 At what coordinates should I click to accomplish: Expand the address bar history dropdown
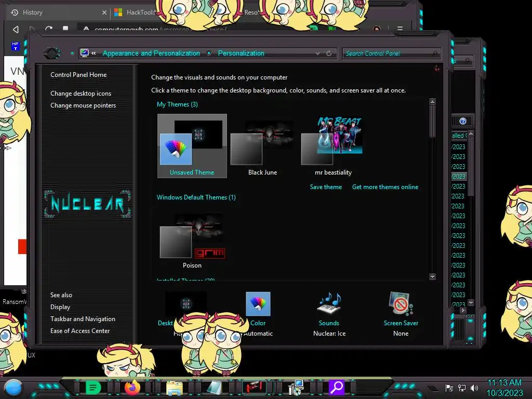tap(317, 54)
